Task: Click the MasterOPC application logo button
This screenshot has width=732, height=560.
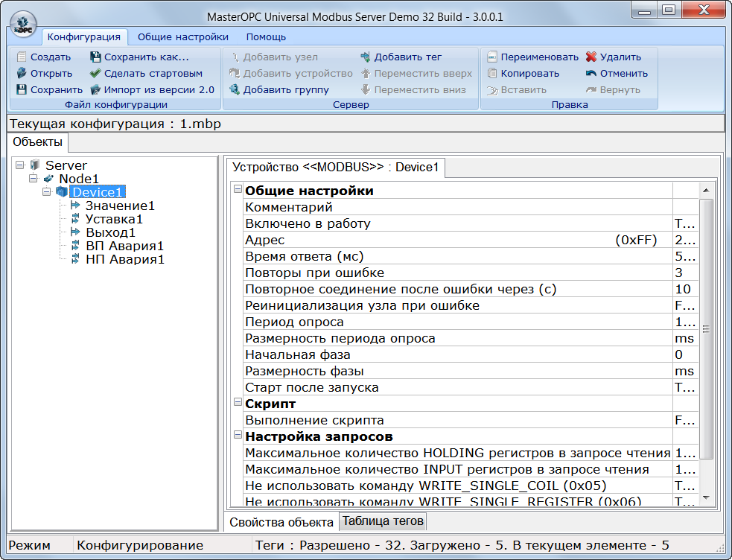Action: 23,25
